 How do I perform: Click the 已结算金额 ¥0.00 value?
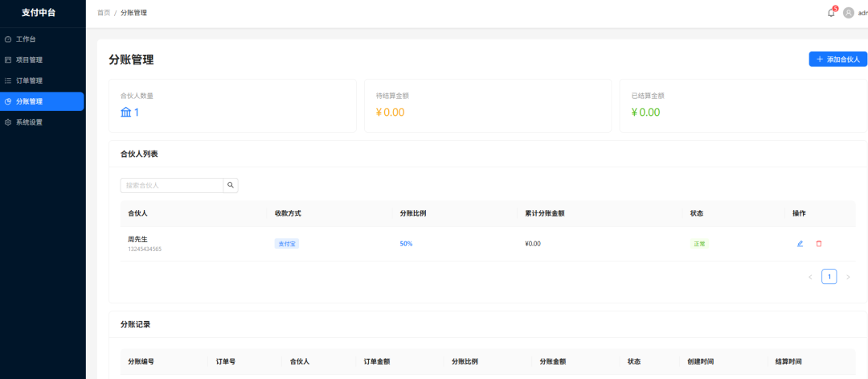coord(645,112)
